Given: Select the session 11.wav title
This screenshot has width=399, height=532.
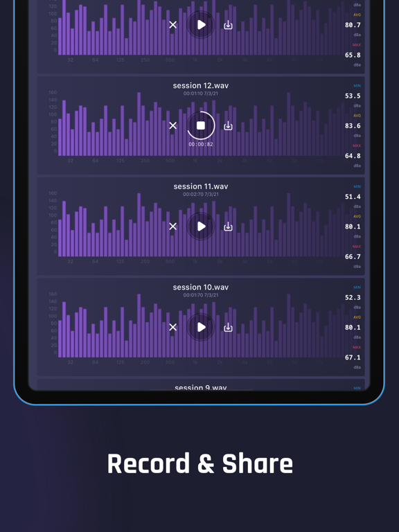Looking at the screenshot, I should tap(201, 186).
